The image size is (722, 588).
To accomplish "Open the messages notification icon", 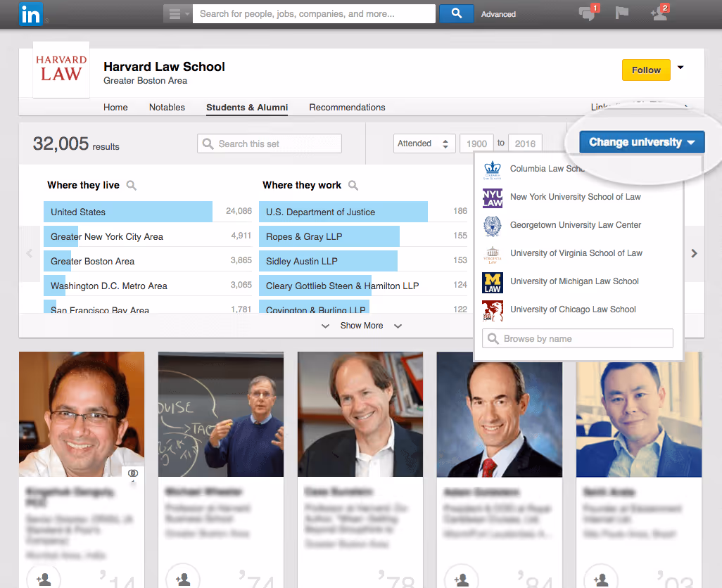I will pos(588,13).
